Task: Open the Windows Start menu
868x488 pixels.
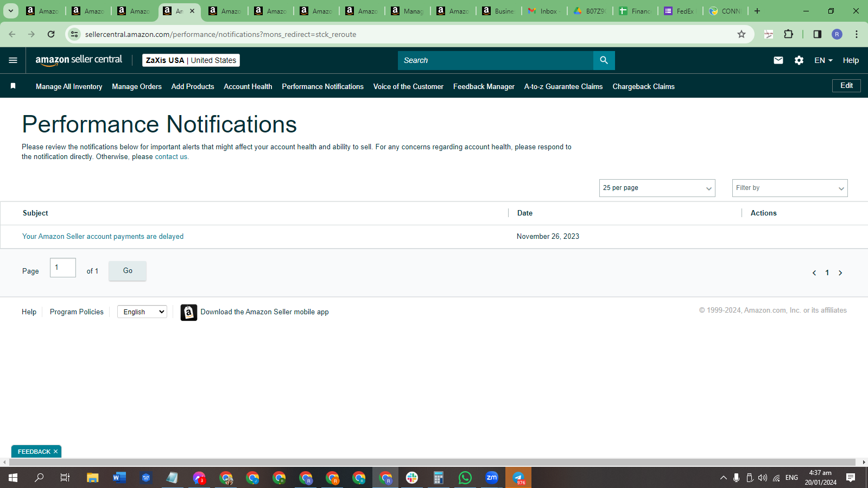Action: [x=13, y=478]
